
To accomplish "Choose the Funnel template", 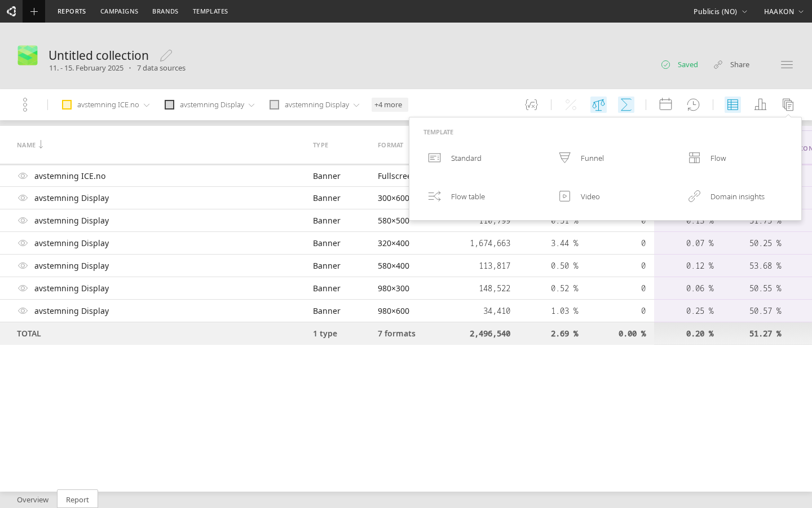I will pyautogui.click(x=592, y=158).
